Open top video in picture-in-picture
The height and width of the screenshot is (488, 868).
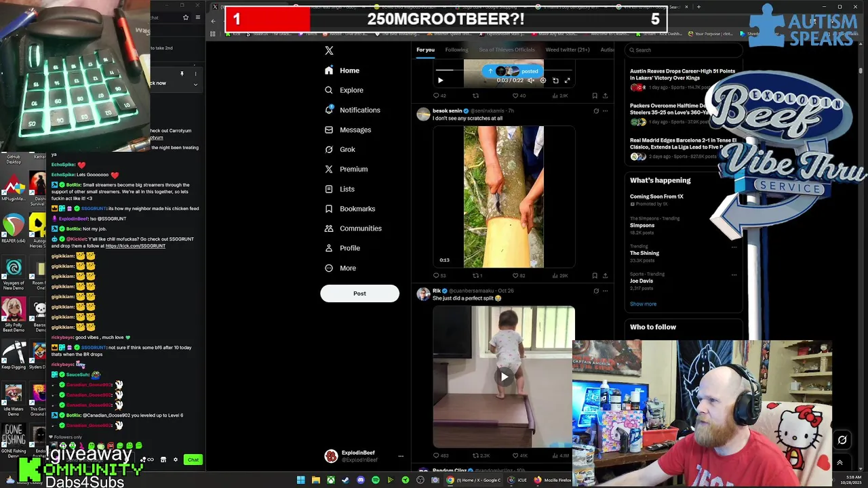point(555,81)
